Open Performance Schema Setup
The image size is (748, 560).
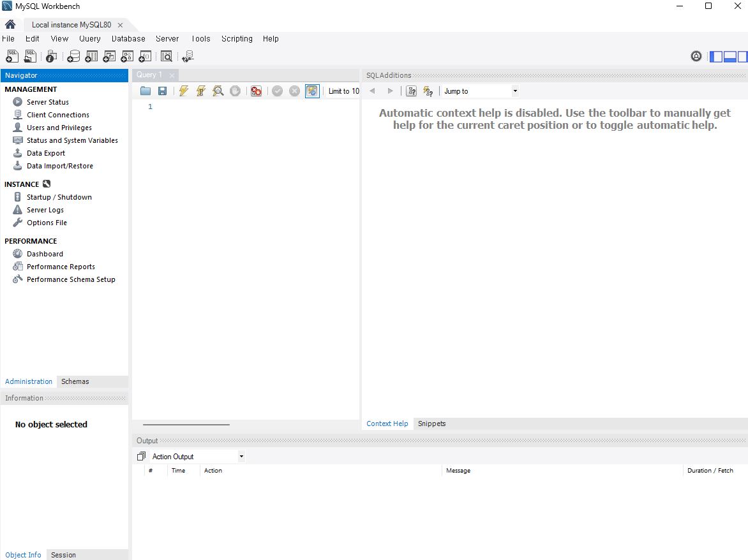(71, 279)
